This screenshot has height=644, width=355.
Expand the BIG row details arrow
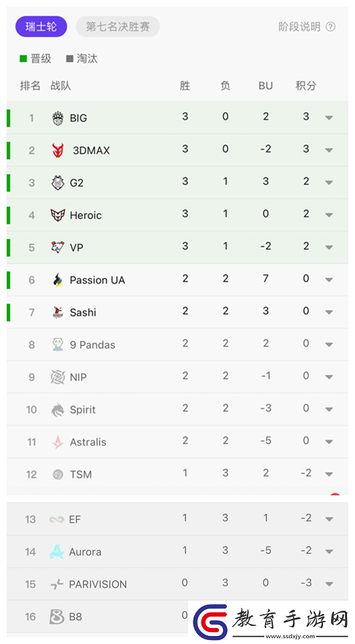click(x=329, y=118)
